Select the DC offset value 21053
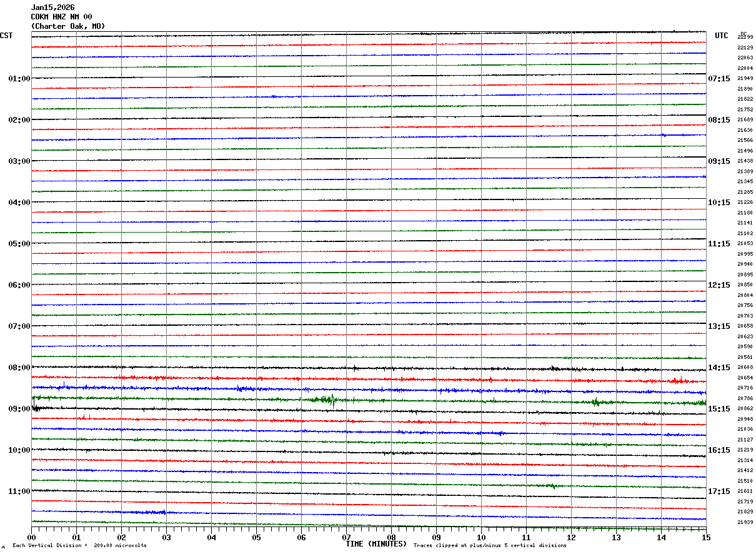This screenshot has height=554, width=756. (745, 243)
